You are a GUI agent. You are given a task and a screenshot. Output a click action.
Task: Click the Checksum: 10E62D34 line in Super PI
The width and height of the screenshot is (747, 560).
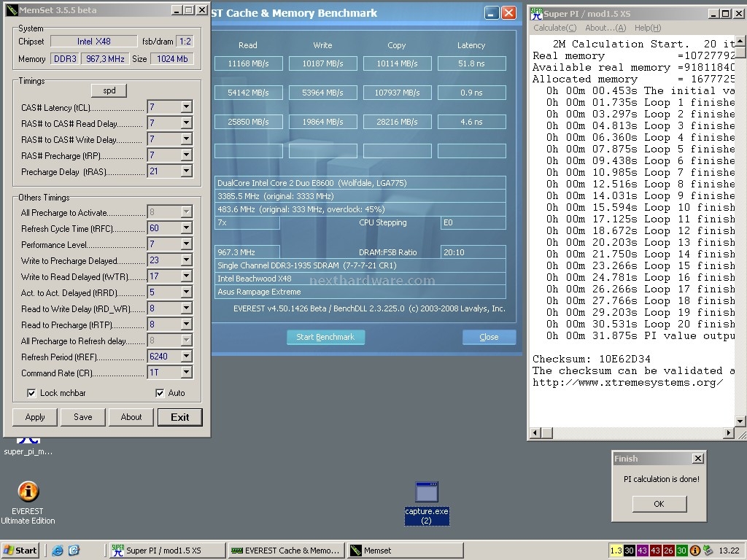[x=591, y=359]
